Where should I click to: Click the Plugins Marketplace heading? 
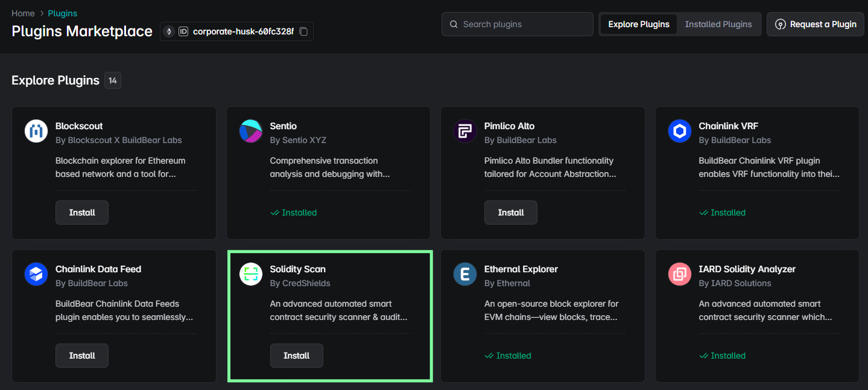82,31
